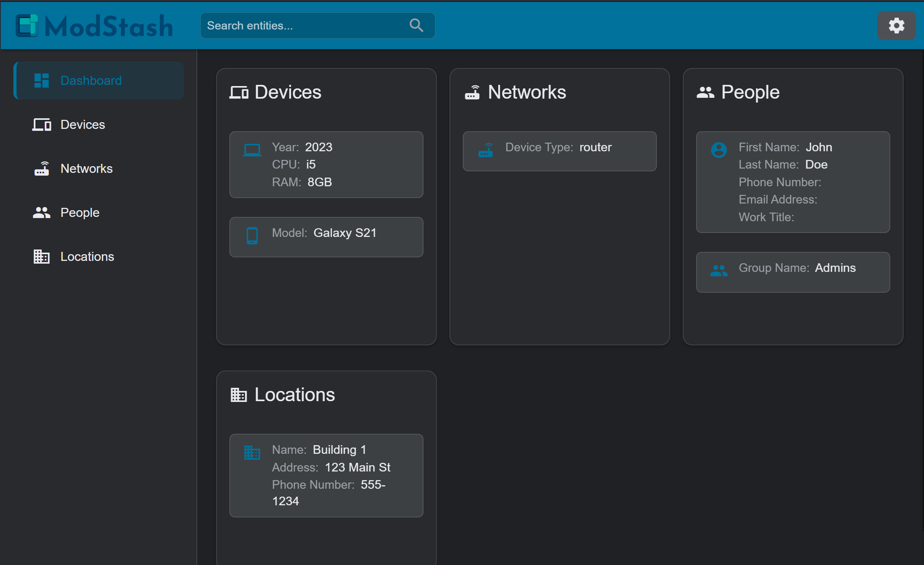Viewport: 924px width, 565px height.
Task: Click the phone icon on the Galaxy S21 card
Action: coord(253,235)
